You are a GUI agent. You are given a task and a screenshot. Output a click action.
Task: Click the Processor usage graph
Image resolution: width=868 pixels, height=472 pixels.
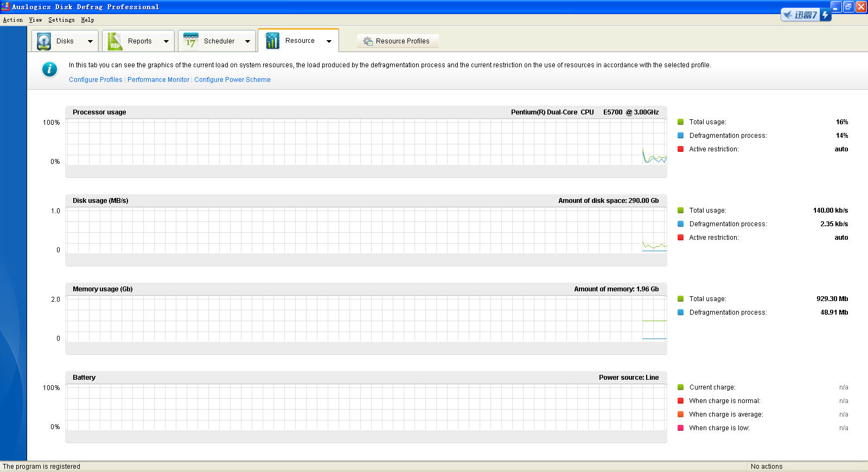[x=366, y=142]
